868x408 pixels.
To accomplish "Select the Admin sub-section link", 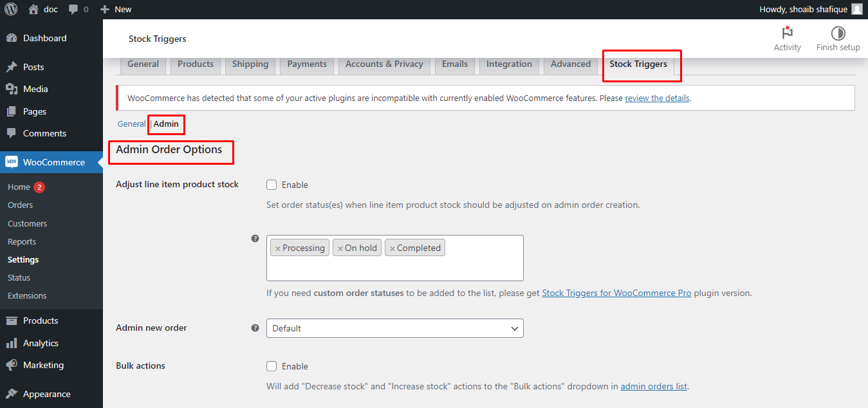I will pyautogui.click(x=166, y=124).
